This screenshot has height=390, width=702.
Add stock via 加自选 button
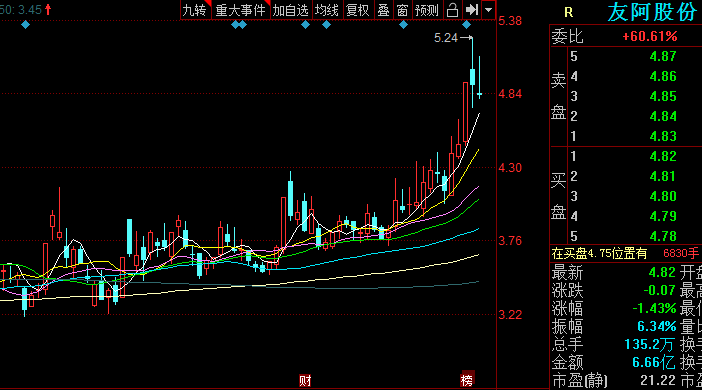tap(291, 10)
